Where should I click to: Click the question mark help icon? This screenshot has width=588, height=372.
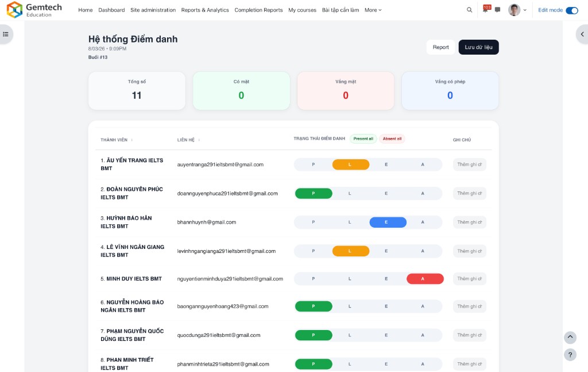click(x=570, y=355)
